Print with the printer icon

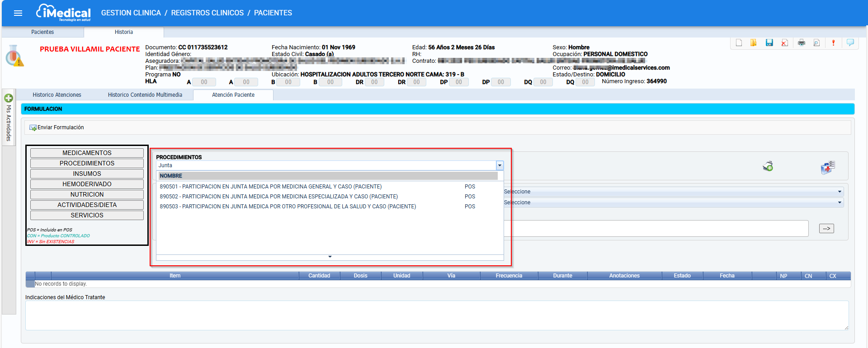pos(802,43)
